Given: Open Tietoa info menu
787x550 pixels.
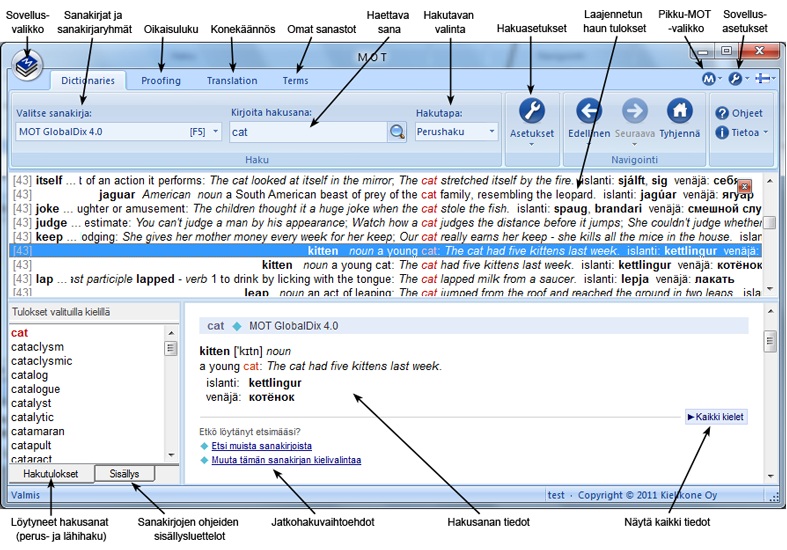Looking at the screenshot, I should point(741,132).
